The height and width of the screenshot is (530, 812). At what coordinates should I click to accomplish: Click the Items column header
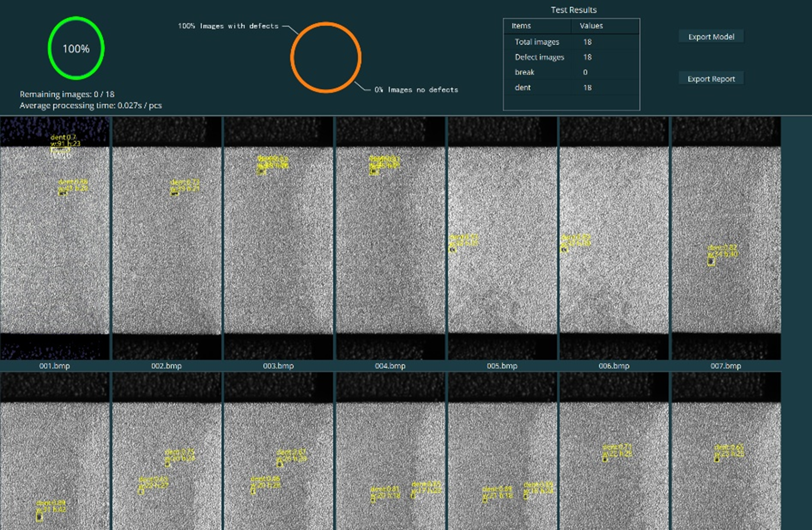point(521,26)
